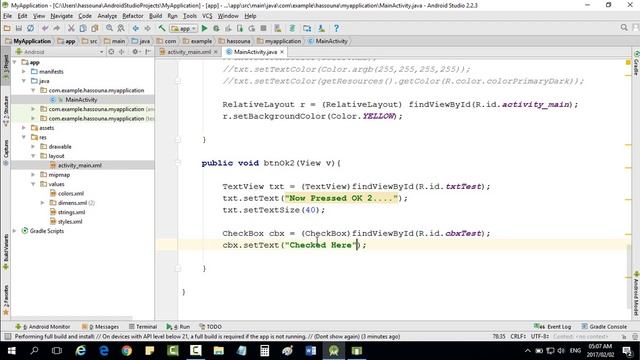Click the Debug app bug icon
The image size is (640, 360).
pyautogui.click(x=216, y=28)
